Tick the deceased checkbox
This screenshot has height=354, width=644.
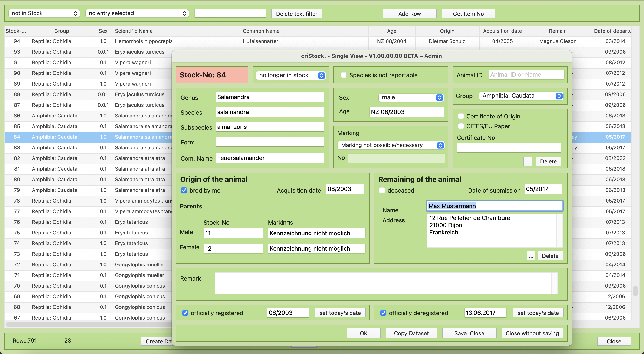pyautogui.click(x=382, y=190)
